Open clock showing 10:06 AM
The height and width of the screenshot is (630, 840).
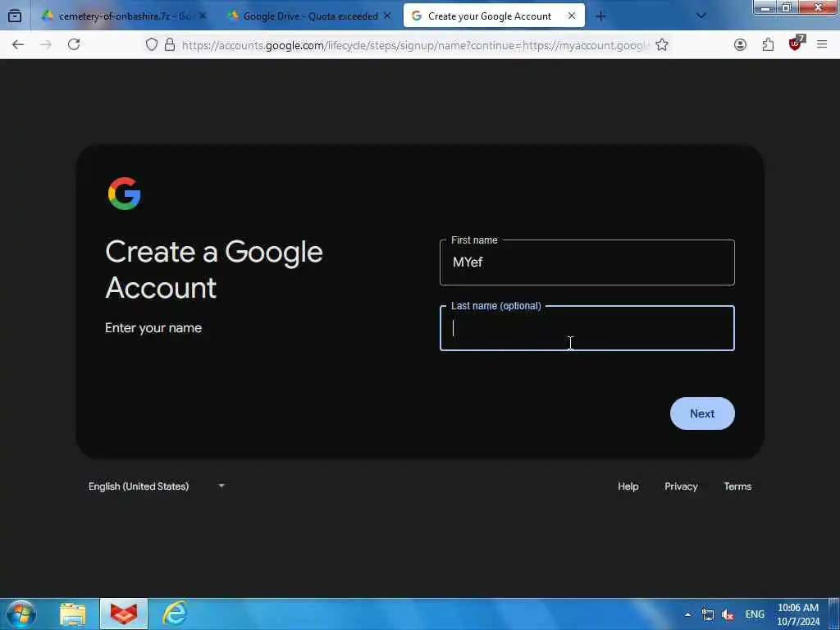(798, 614)
